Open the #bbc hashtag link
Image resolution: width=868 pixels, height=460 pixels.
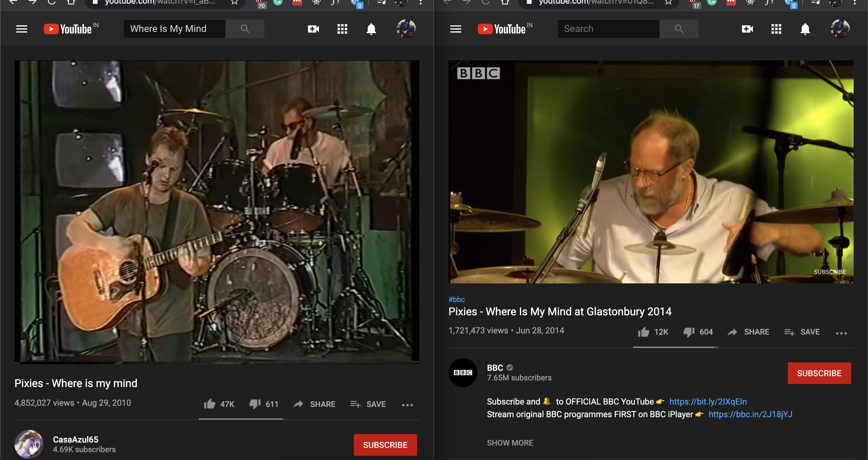pos(457,299)
